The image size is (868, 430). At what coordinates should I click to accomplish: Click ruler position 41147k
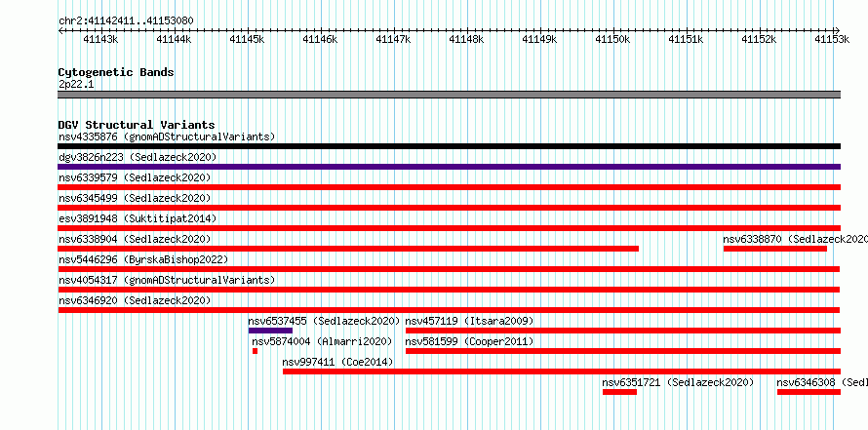(x=393, y=39)
